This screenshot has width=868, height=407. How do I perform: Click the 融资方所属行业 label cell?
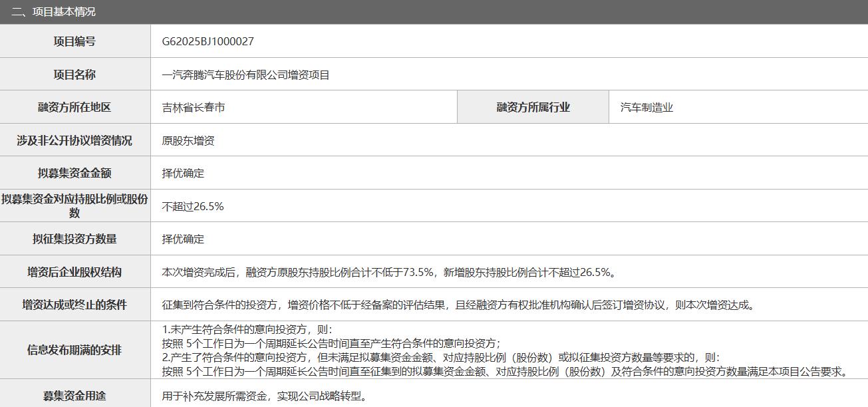[x=533, y=107]
